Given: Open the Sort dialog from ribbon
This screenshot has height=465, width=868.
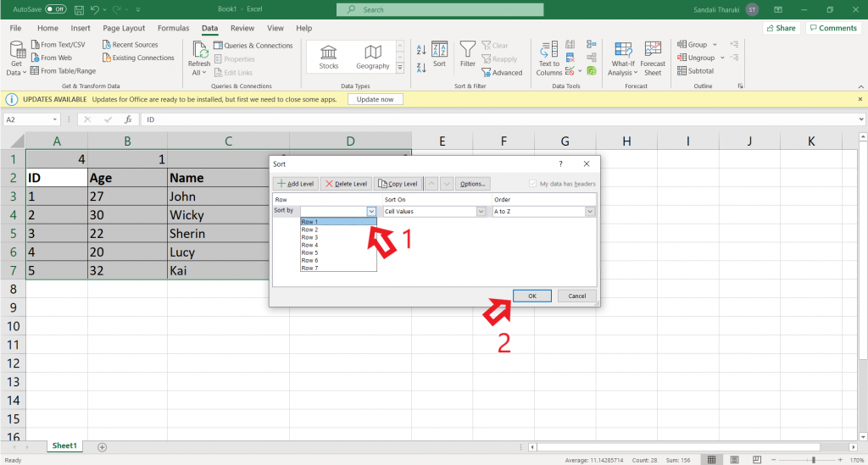Looking at the screenshot, I should 440,54.
